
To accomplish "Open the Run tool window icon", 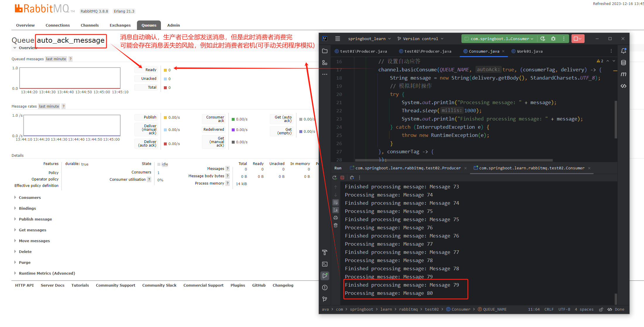I will pyautogui.click(x=325, y=276).
